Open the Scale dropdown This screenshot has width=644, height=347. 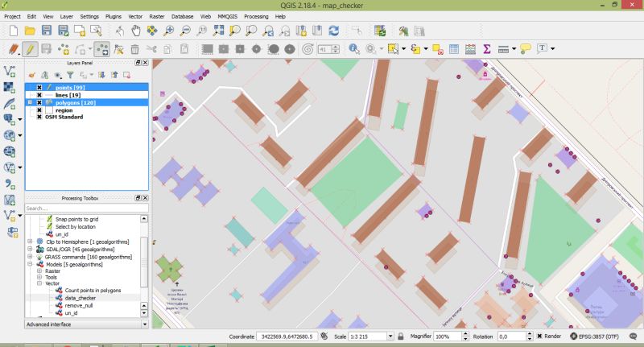click(x=390, y=337)
